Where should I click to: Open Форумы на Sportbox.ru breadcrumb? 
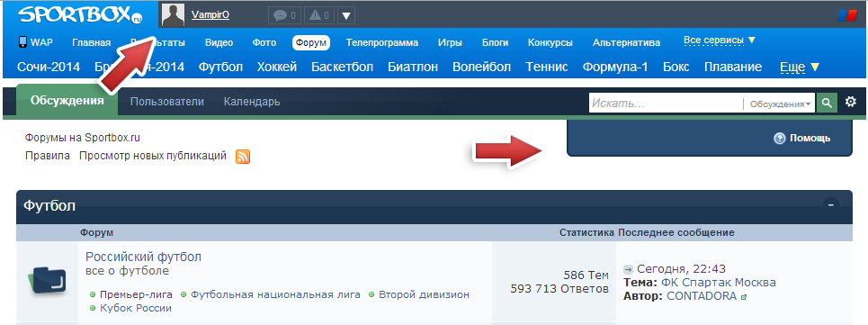pos(83,138)
